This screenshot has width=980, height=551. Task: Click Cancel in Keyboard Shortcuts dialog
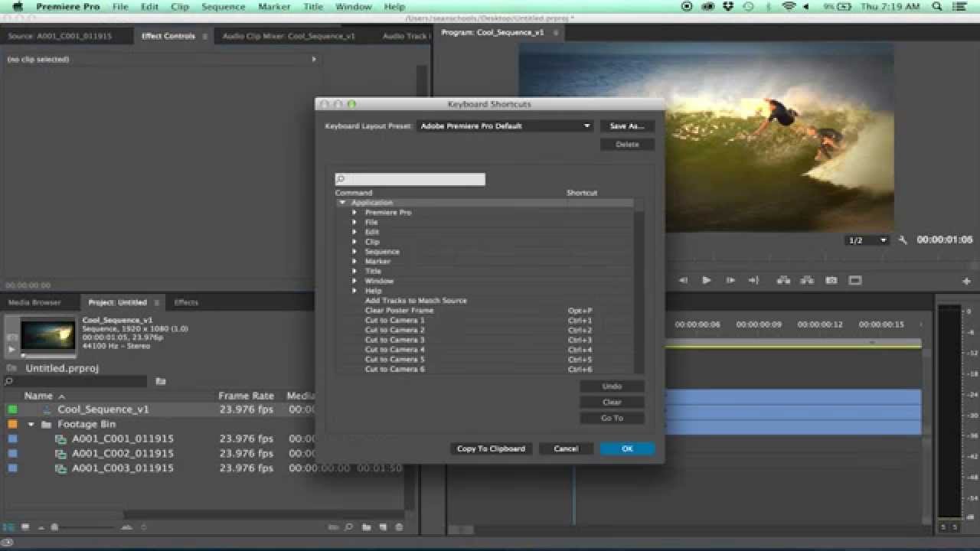point(566,448)
